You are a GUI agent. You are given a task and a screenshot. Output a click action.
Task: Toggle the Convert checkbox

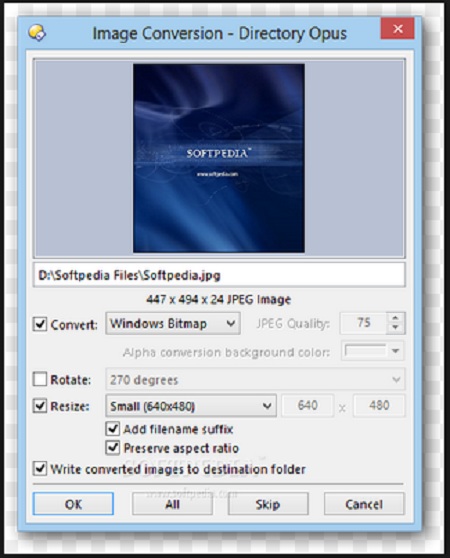tap(40, 324)
